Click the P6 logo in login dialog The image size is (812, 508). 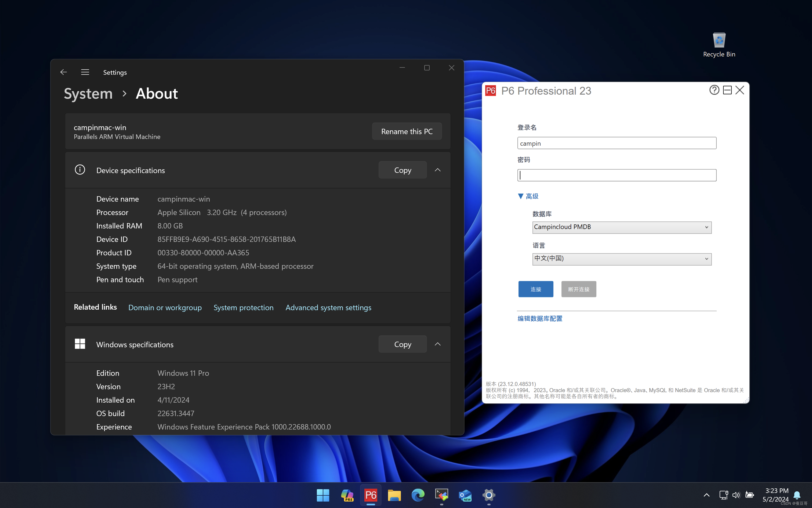(491, 91)
